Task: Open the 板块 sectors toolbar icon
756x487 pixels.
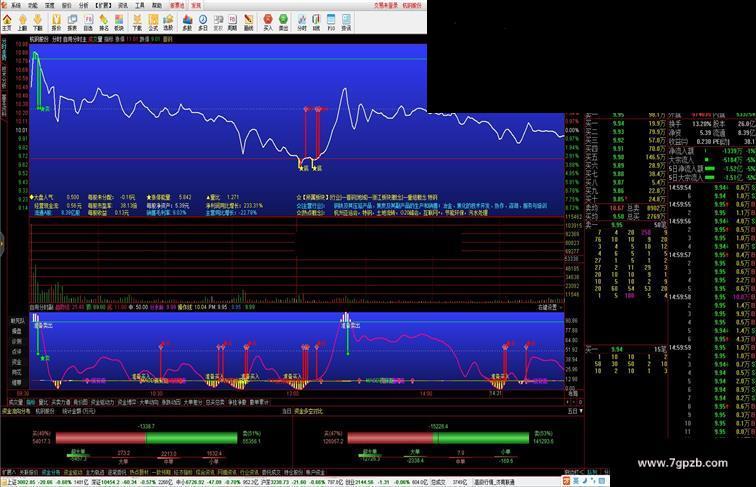Action: click(x=119, y=22)
